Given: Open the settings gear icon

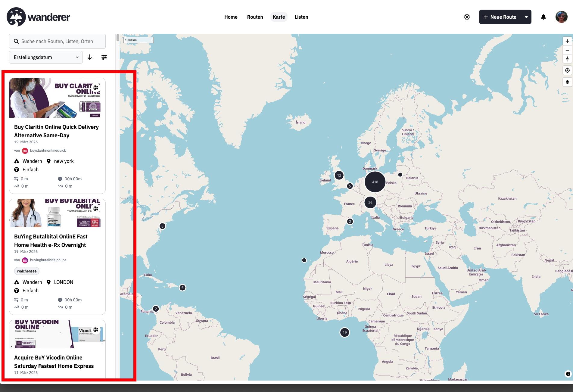Looking at the screenshot, I should [x=467, y=17].
